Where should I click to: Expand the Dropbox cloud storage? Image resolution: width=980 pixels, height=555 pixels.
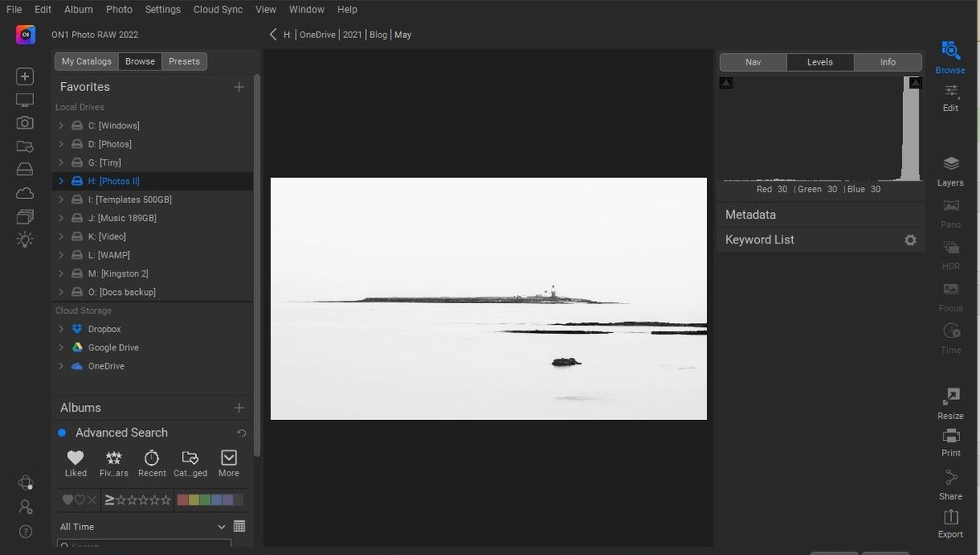(60, 329)
